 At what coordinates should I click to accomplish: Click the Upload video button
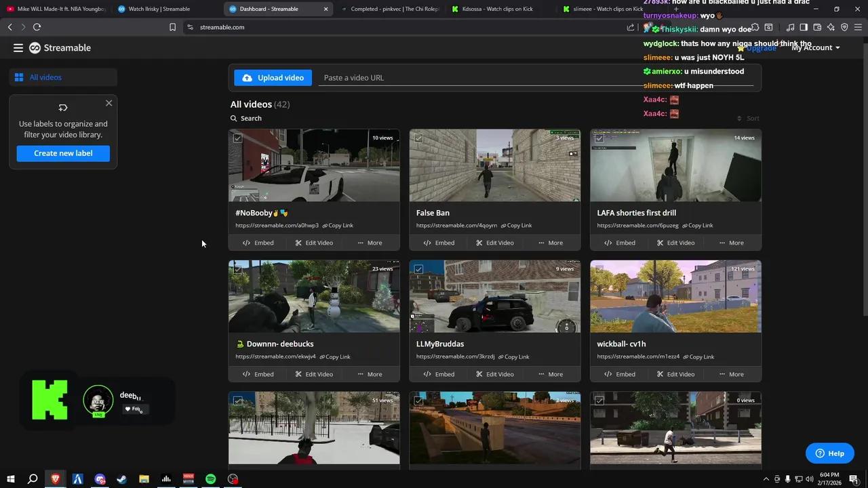pos(273,77)
